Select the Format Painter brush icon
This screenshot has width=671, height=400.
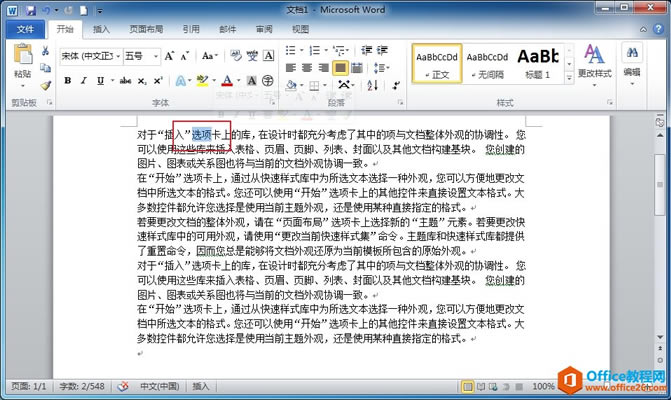click(x=45, y=85)
